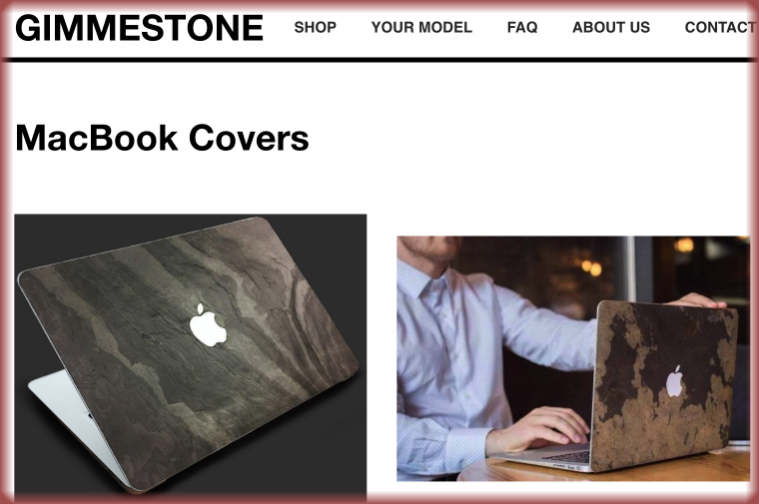Open the brown stone cover lifestyle photo
The width and height of the screenshot is (759, 504).
[x=573, y=358]
